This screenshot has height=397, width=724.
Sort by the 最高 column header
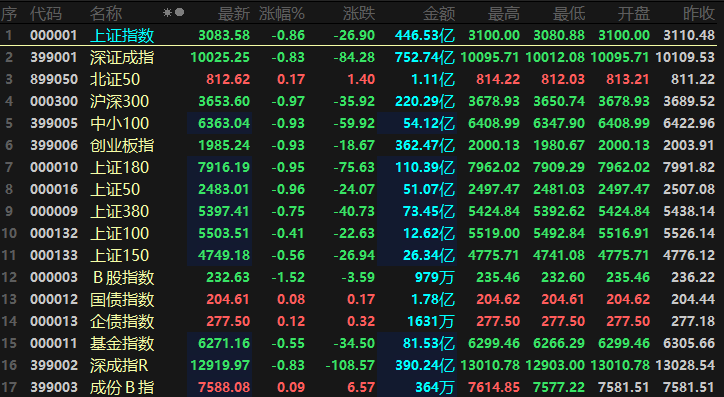click(504, 14)
